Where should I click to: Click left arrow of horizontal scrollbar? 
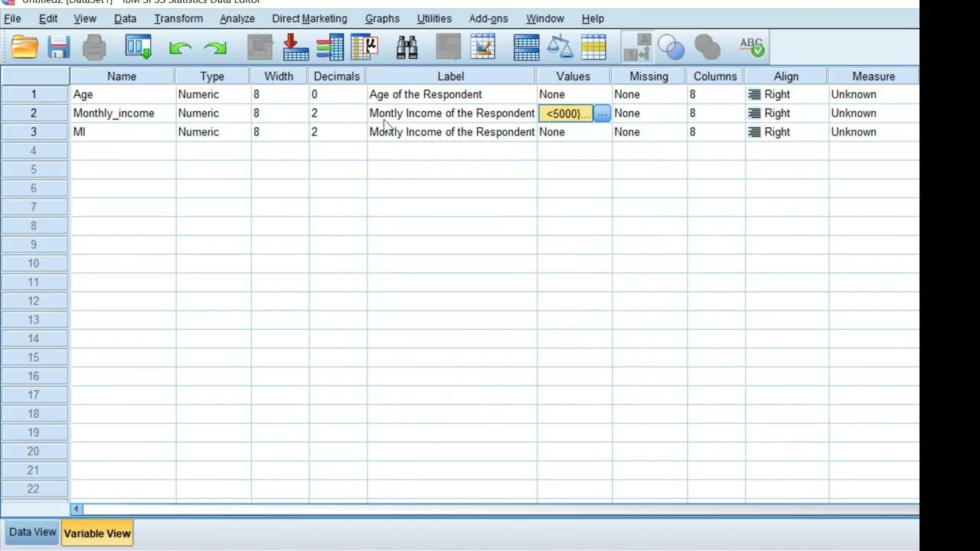point(76,509)
